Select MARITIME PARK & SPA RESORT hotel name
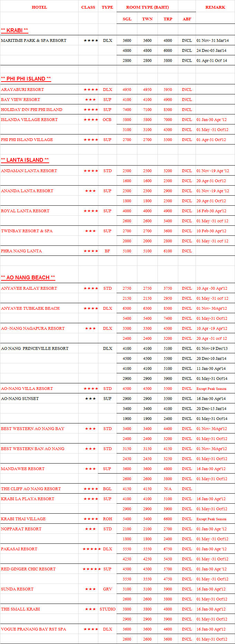The height and width of the screenshot is (644, 235). [x=34, y=40]
